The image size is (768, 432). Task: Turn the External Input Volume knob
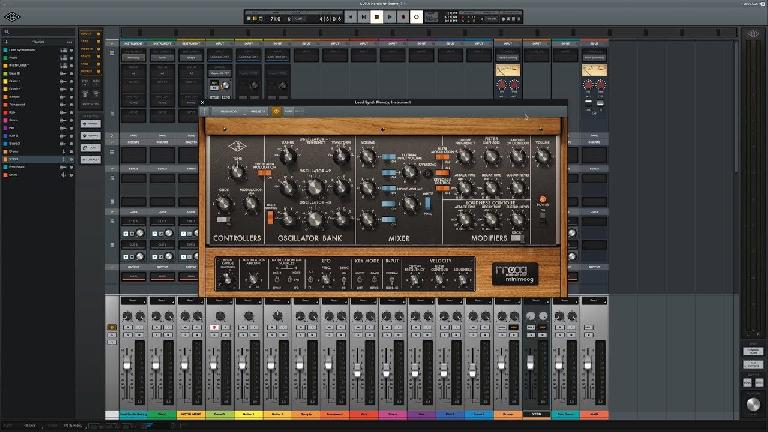pos(409,172)
